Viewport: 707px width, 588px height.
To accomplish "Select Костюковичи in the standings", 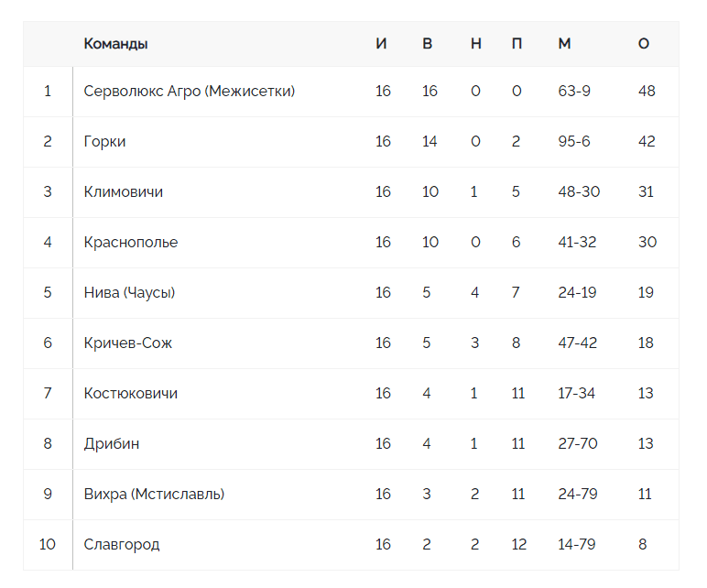I will coord(130,393).
